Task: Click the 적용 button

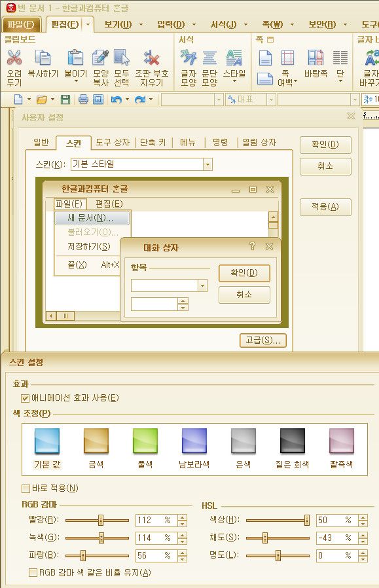Action: pos(325,207)
